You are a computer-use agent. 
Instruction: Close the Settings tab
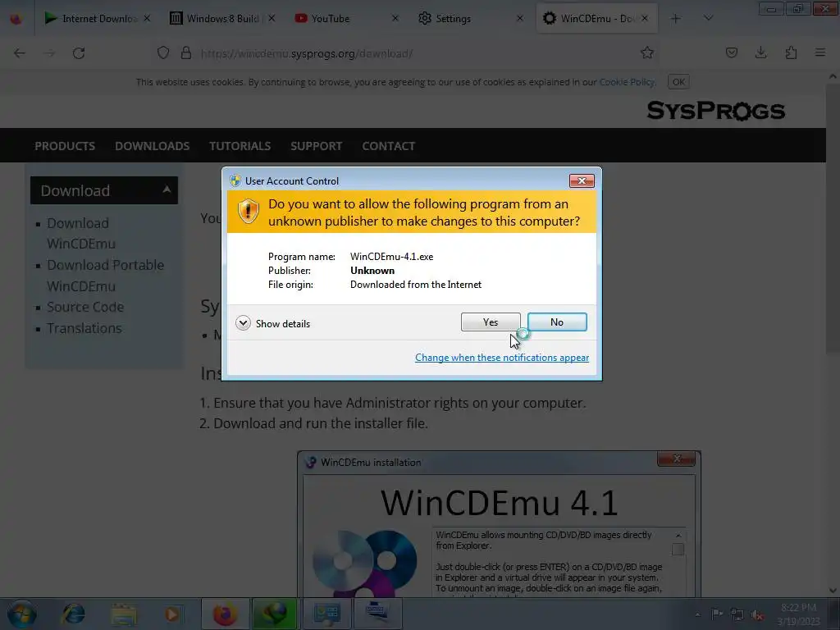pyautogui.click(x=519, y=18)
